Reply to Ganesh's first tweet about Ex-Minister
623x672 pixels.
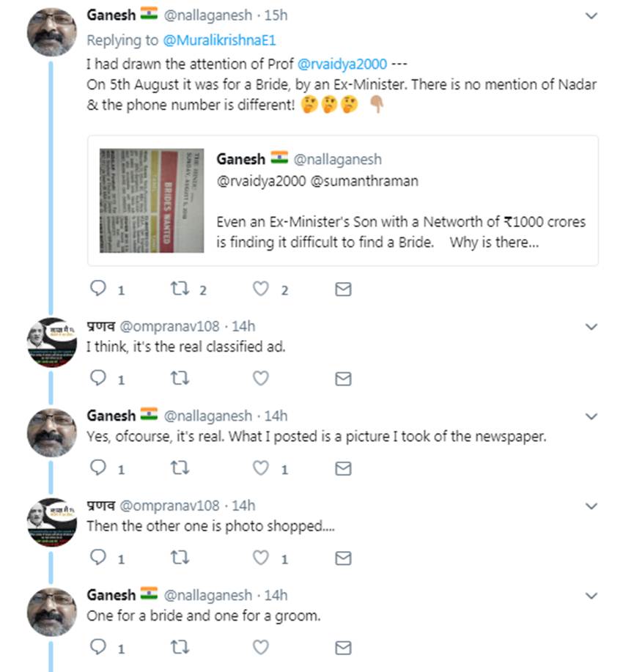[98, 289]
